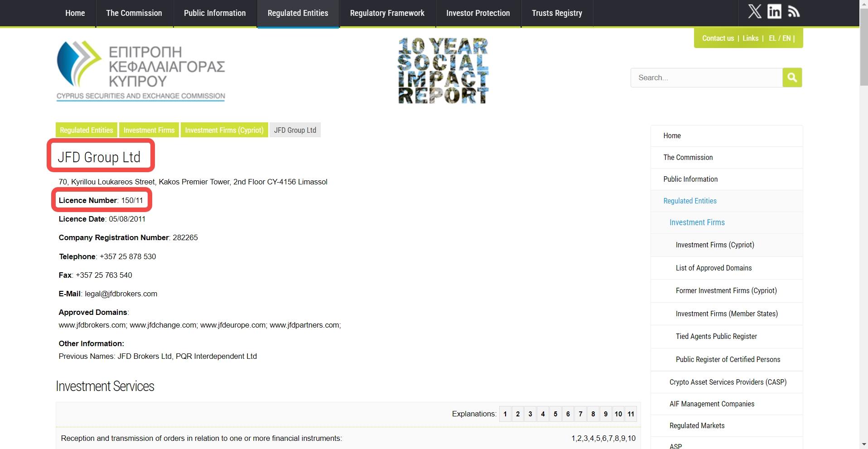
Task: Click explanation number 1 button
Action: pyautogui.click(x=505, y=414)
